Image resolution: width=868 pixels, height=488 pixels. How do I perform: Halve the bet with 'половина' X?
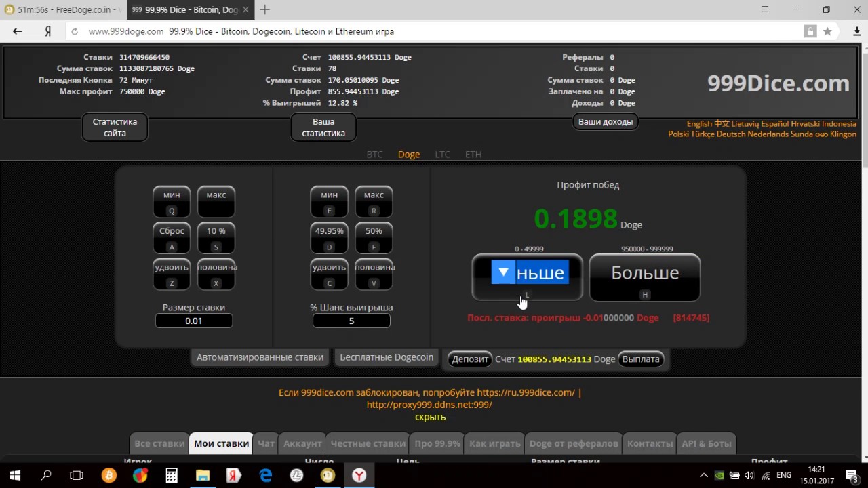click(x=216, y=274)
